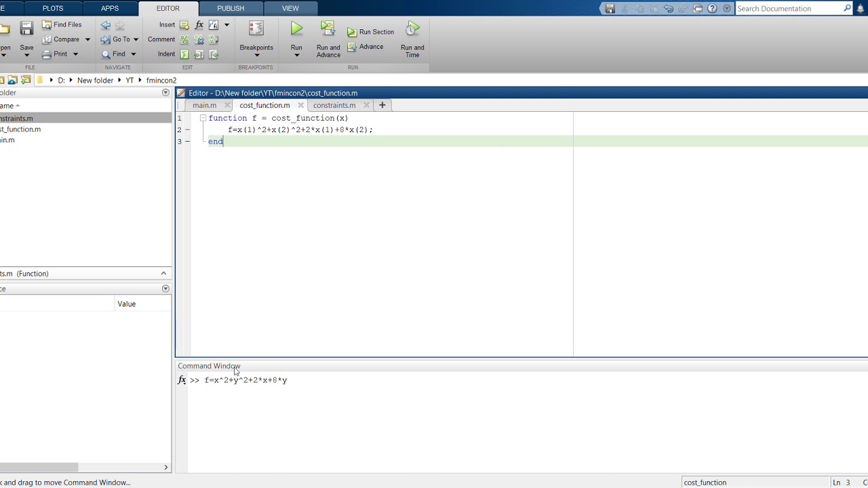Viewport: 868px width, 488px height.
Task: Uncomment lines with the percent-x icon
Action: 199,40
